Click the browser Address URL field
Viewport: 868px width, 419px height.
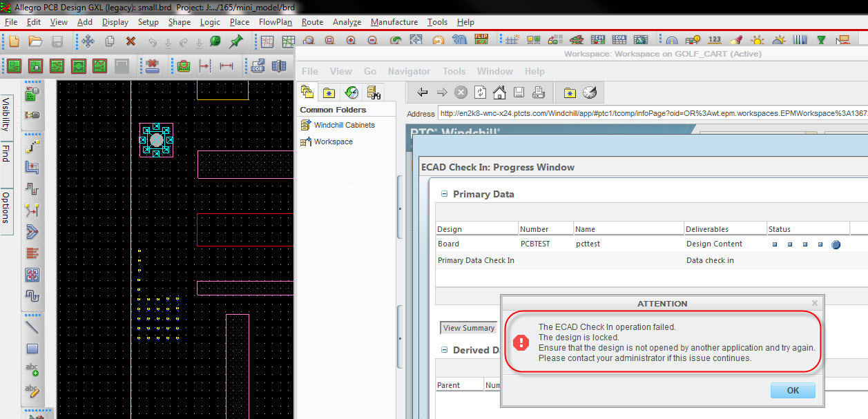click(649, 114)
